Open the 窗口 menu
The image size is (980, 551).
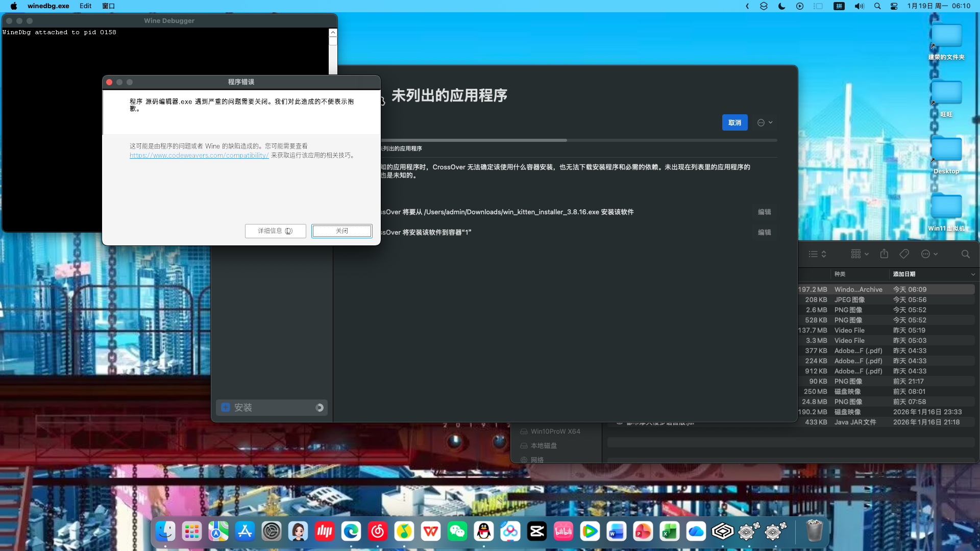coord(108,6)
